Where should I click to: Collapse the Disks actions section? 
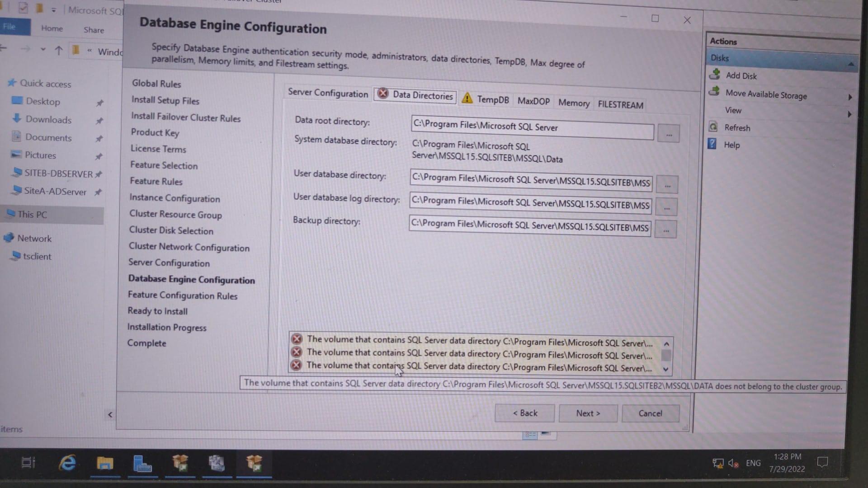851,64
